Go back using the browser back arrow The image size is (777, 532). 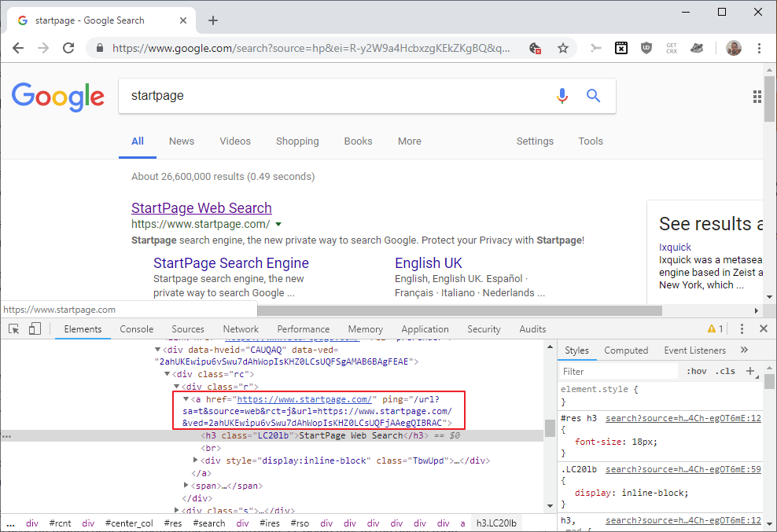pyautogui.click(x=18, y=48)
